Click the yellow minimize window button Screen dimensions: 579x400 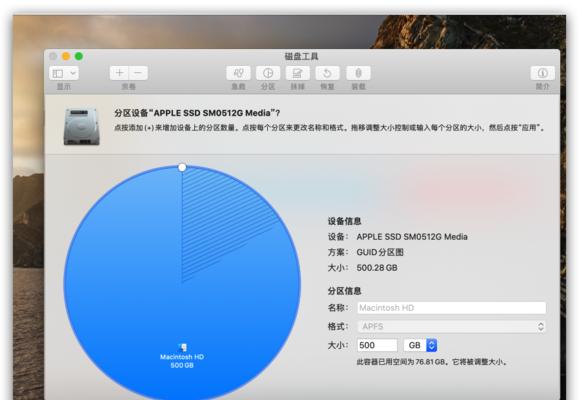pos(66,56)
